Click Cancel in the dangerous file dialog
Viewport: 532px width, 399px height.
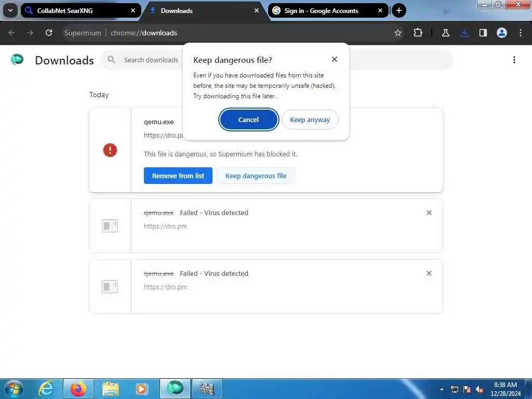pos(248,119)
